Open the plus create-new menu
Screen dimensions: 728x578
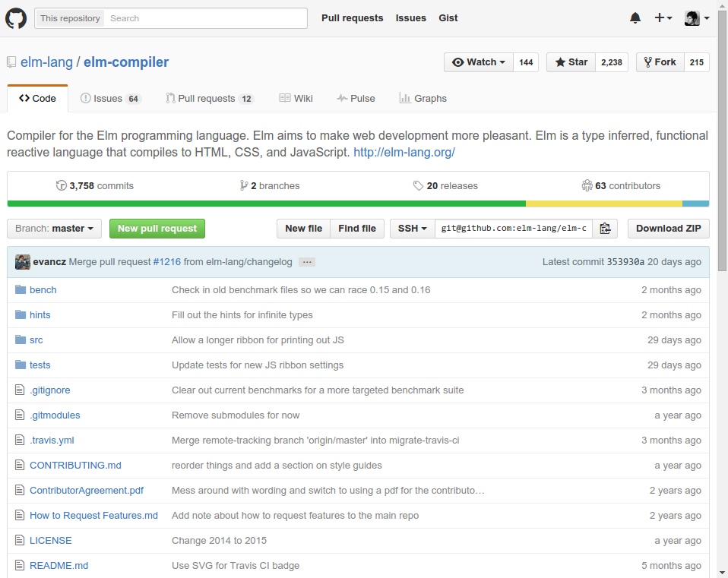pos(663,18)
